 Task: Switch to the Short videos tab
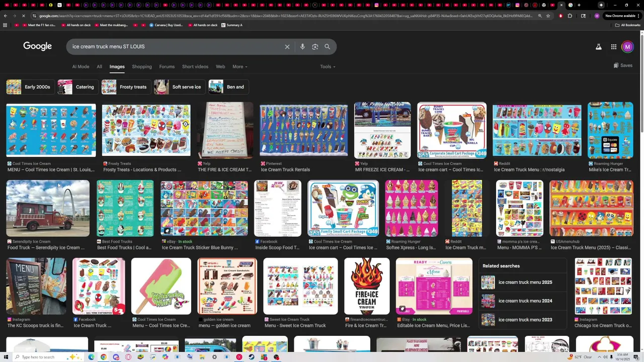(x=195, y=66)
